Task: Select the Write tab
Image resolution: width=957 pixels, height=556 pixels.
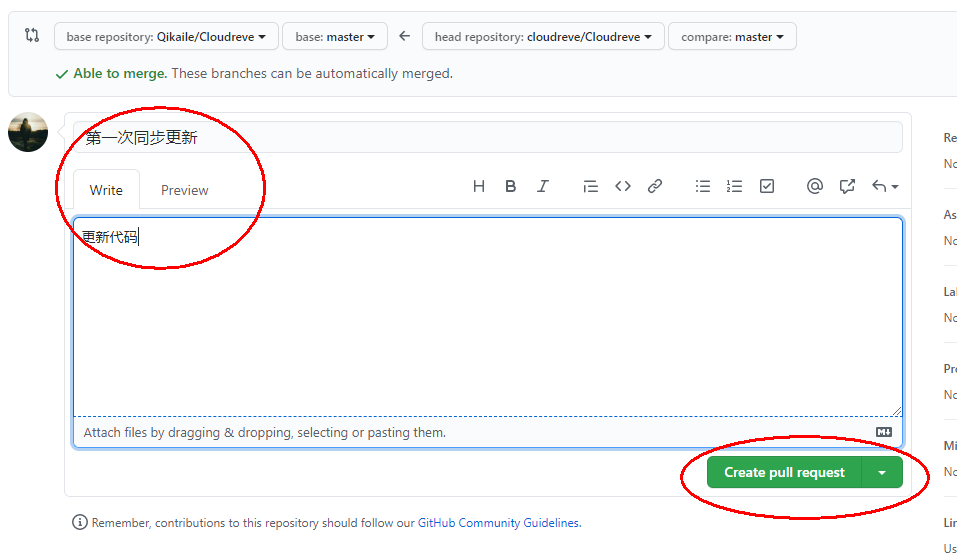Action: point(106,190)
